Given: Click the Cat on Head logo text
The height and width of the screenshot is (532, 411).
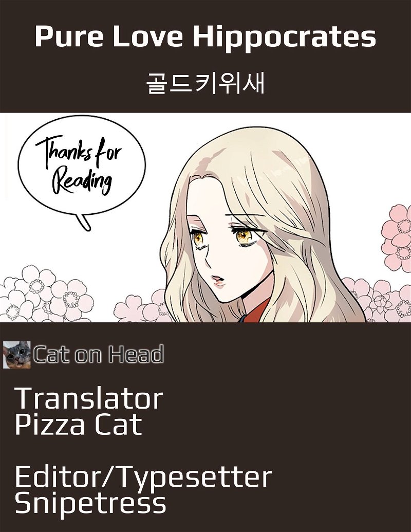Looking at the screenshot, I should click(98, 354).
